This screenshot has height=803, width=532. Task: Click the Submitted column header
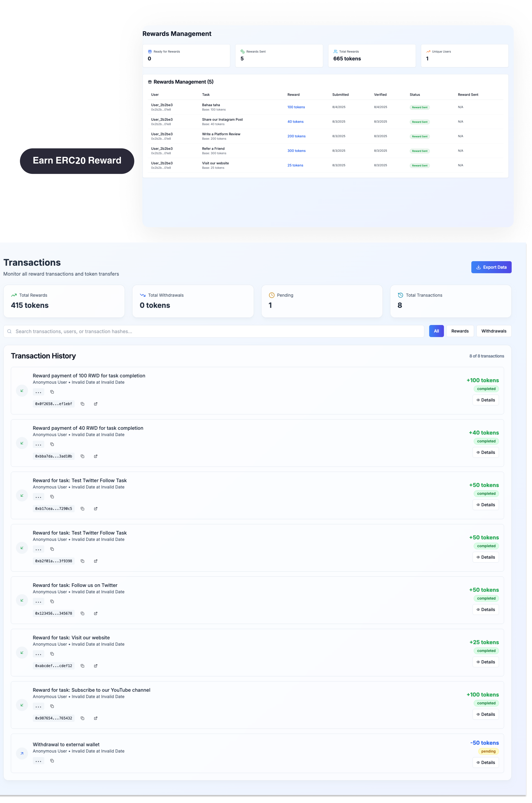coord(340,95)
